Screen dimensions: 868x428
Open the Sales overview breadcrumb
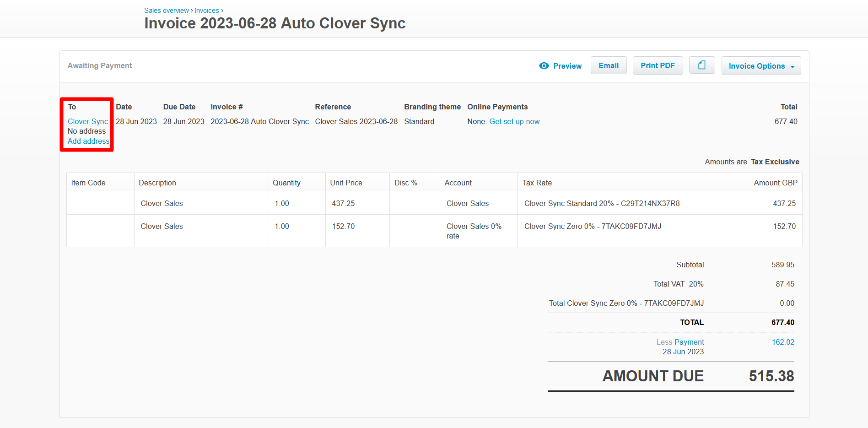[x=166, y=10]
